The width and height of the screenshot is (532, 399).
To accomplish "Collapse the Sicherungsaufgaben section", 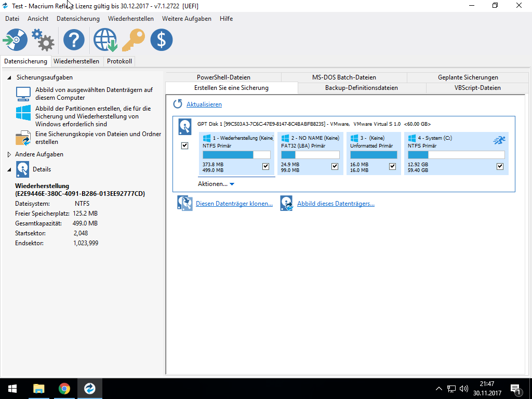I will point(9,78).
